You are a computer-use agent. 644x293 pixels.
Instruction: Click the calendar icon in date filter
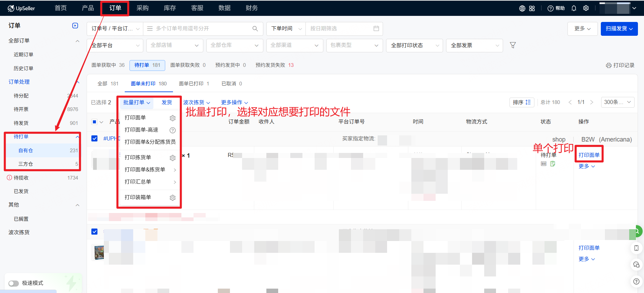coord(376,29)
